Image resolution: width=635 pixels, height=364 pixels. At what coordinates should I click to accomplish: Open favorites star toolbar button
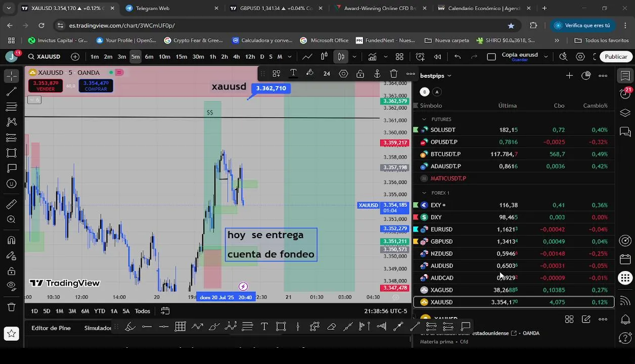click(12, 333)
